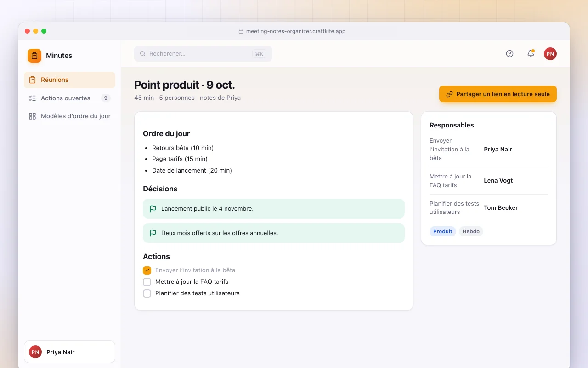Viewport: 588px width, 368px height.
Task: Click responsible Lena Vogt
Action: pos(498,181)
